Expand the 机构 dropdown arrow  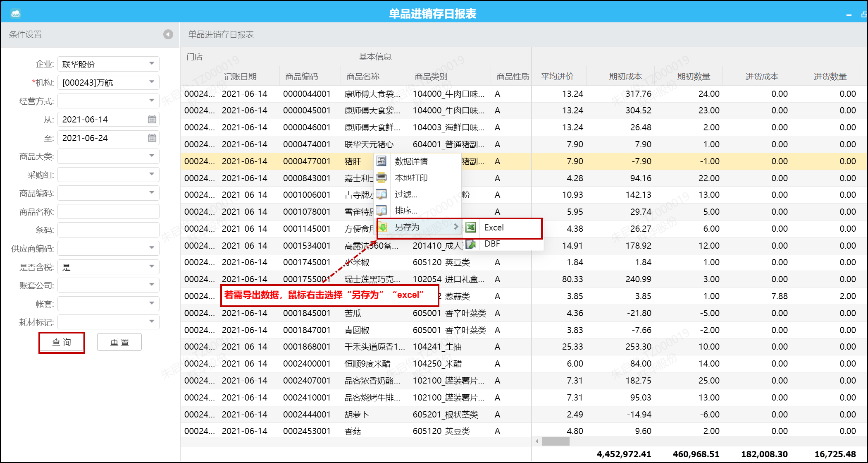pyautogui.click(x=152, y=82)
